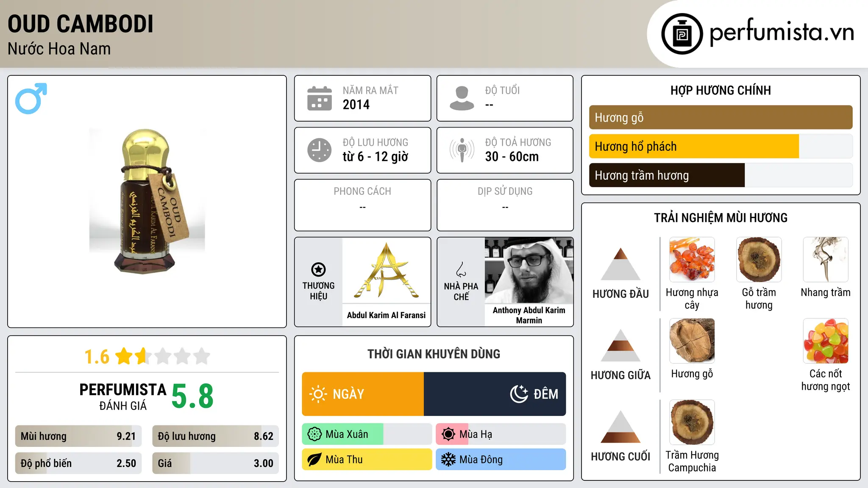Click the Hương gỗ accord bar
Viewport: 868px width, 488px height.
(x=721, y=117)
